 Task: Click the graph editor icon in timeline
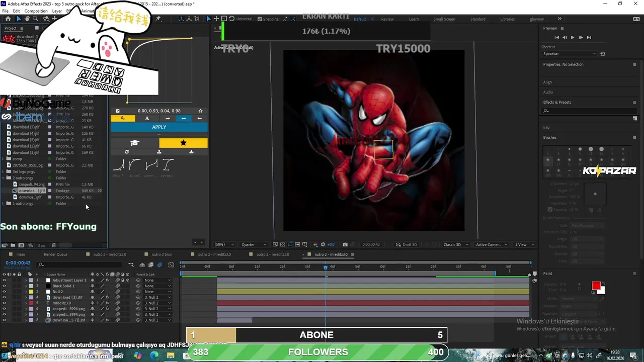pyautogui.click(x=171, y=265)
